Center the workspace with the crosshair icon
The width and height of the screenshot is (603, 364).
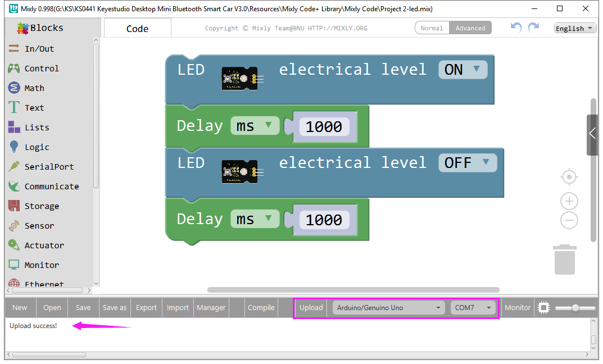tap(569, 177)
